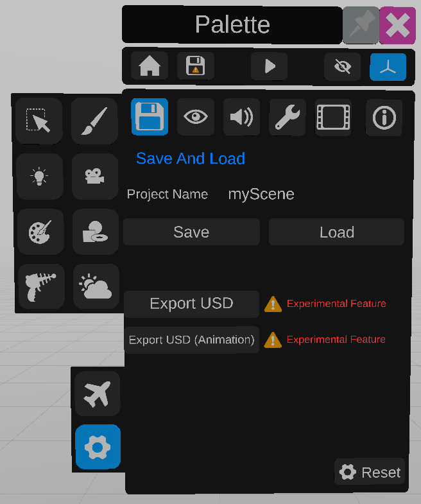
Task: Switch to the info tab
Action: click(384, 117)
